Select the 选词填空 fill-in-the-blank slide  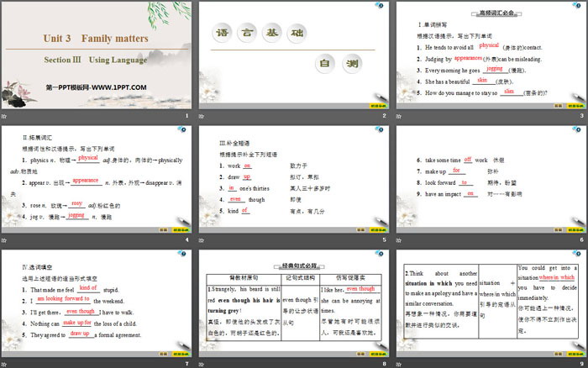coord(97,304)
